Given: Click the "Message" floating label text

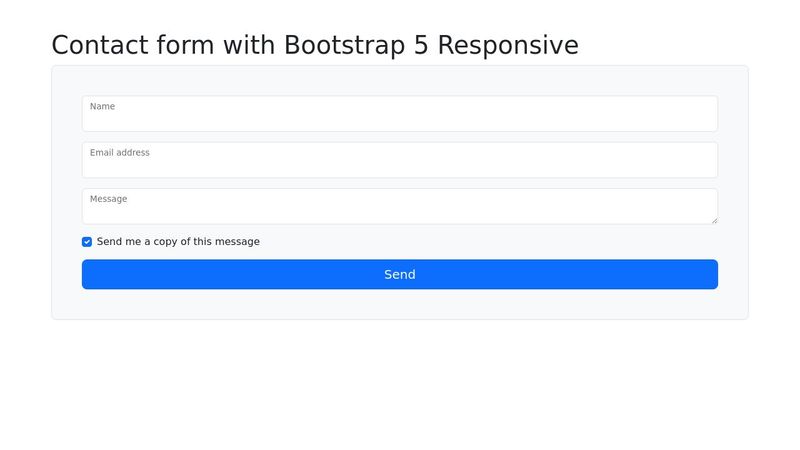Looking at the screenshot, I should click(108, 199).
